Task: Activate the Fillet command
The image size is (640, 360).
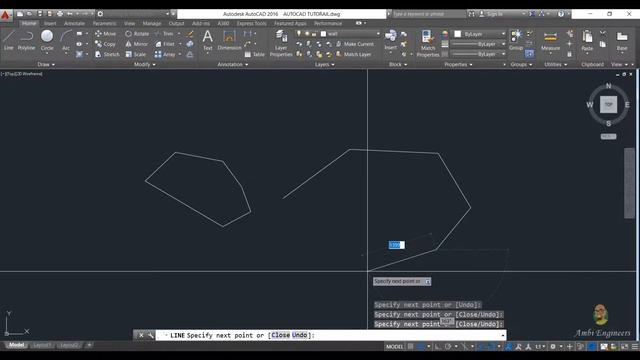Action: point(165,44)
